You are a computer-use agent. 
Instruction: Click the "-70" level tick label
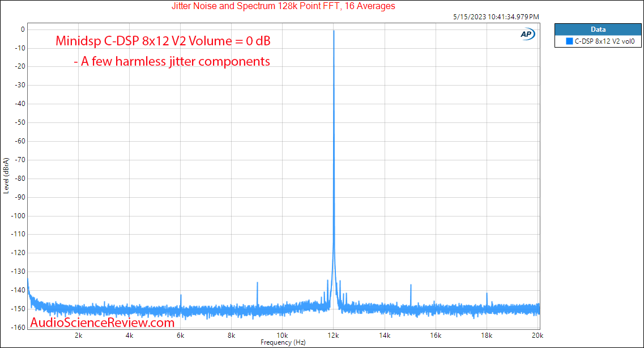20,160
